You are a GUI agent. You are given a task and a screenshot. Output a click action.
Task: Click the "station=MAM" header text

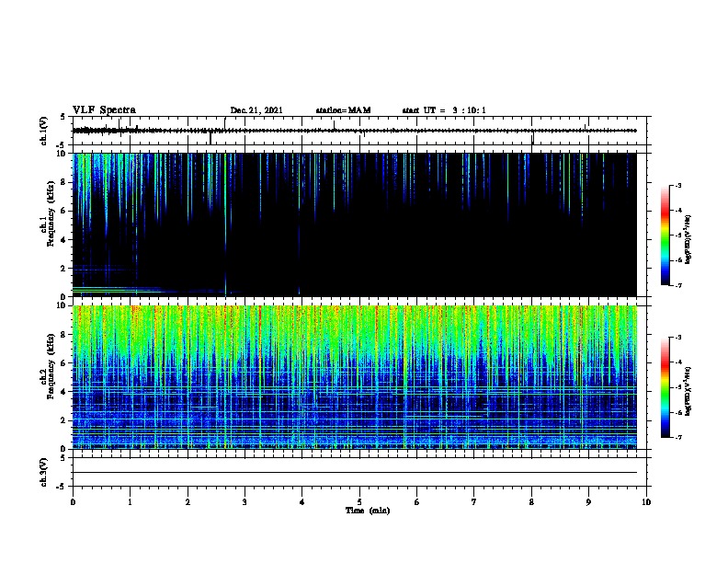[x=343, y=110]
